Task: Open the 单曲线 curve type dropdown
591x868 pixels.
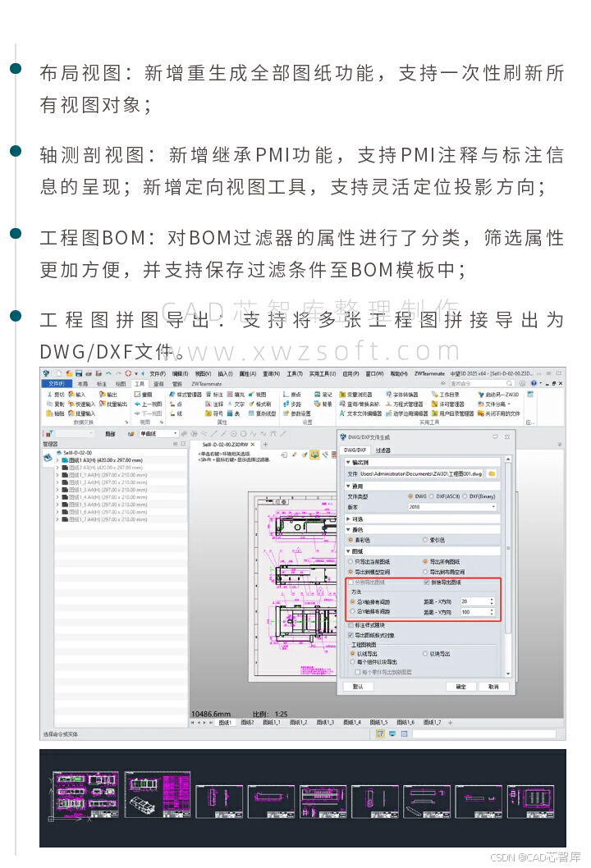Action: click(158, 434)
